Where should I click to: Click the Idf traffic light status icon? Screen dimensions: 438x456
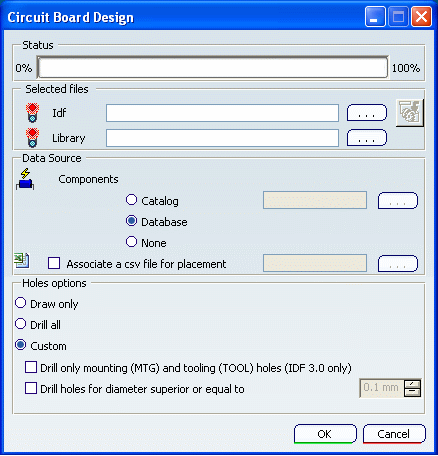click(x=32, y=113)
